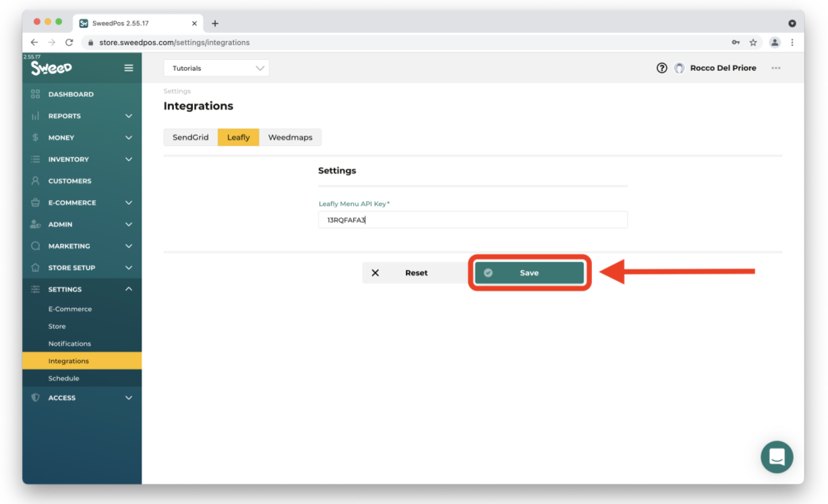Click the Settings sliders icon
The height and width of the screenshot is (504, 828).
click(36, 289)
